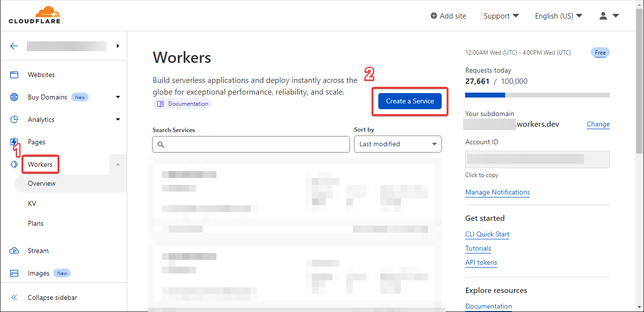Click the Analytics pie chart icon

click(14, 119)
